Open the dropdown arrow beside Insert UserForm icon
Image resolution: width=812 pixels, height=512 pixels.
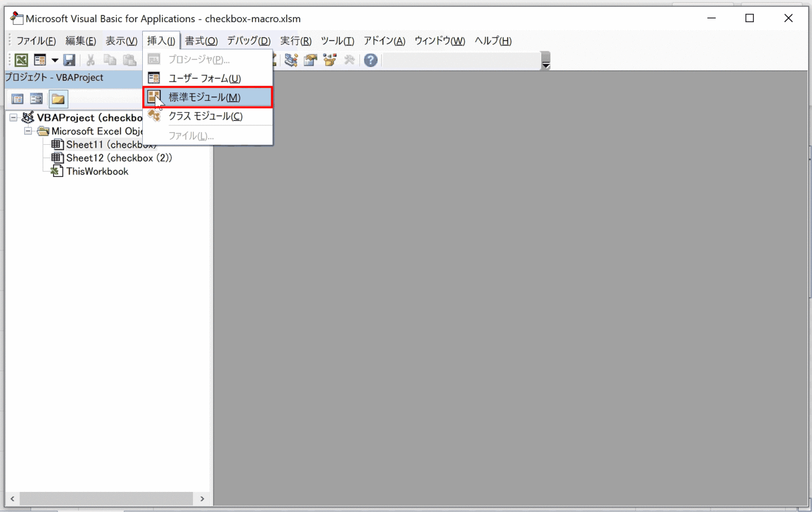tap(54, 60)
